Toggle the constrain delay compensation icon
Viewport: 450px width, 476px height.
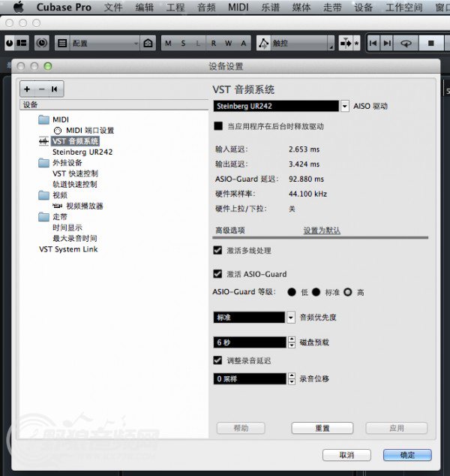click(x=42, y=43)
